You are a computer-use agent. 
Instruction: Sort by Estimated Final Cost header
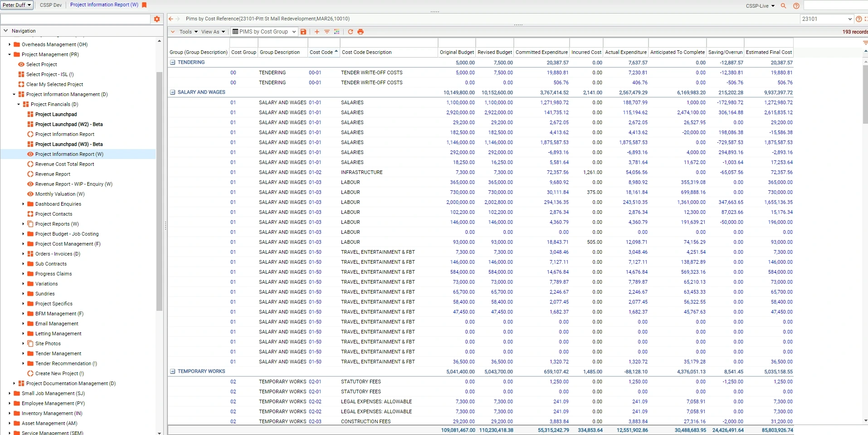pyautogui.click(x=769, y=52)
